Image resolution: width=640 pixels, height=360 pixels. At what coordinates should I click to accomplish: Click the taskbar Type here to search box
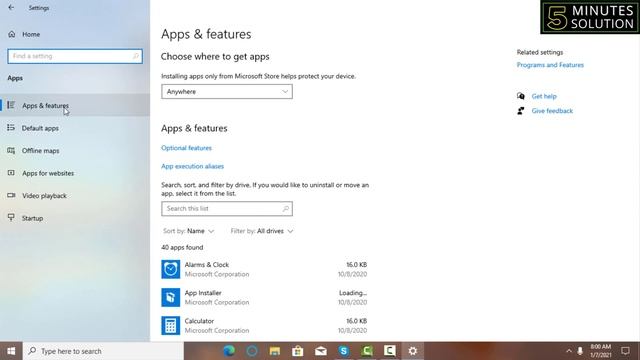[x=103, y=351]
